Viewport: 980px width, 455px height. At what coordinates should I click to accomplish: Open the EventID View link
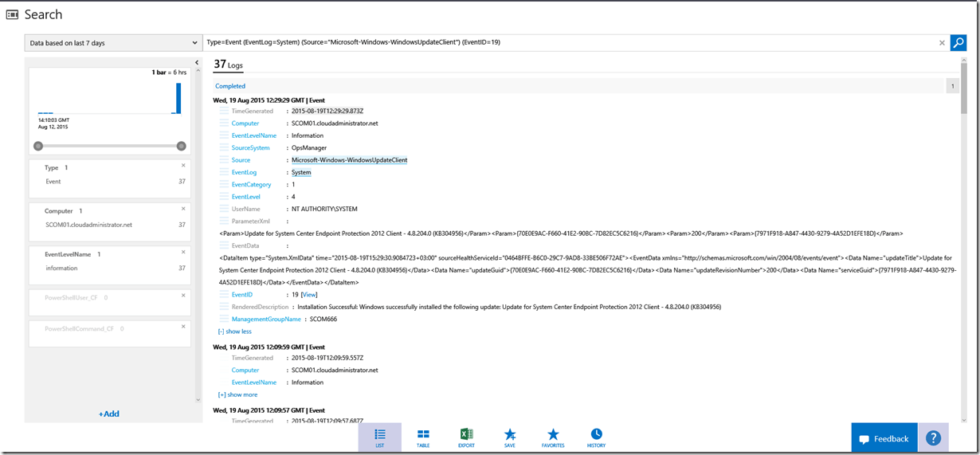(309, 295)
